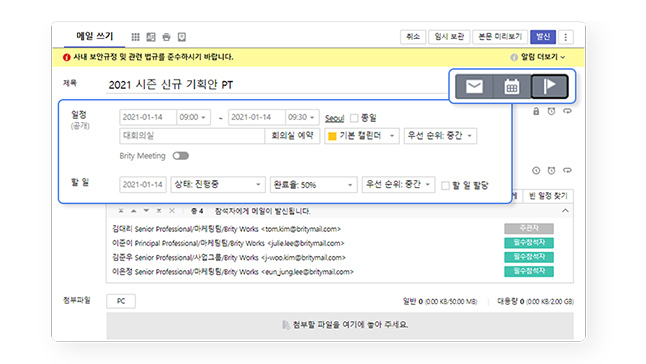Click the 본문 미리보기 preview button

pyautogui.click(x=500, y=37)
